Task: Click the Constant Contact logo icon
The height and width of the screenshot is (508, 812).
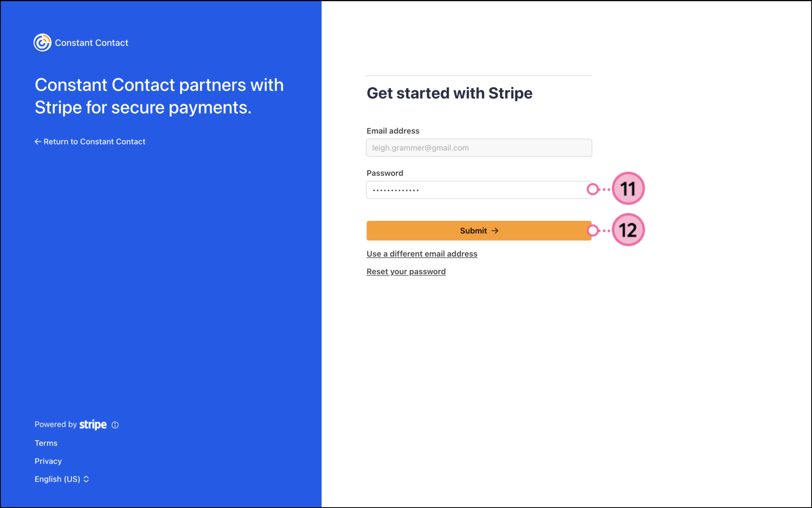Action: [42, 43]
